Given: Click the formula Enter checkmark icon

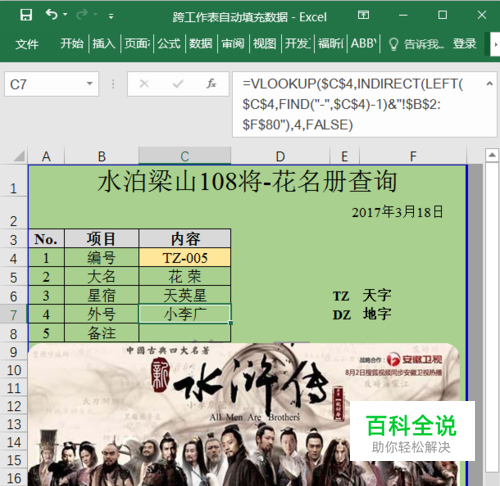Looking at the screenshot, I should (x=178, y=84).
